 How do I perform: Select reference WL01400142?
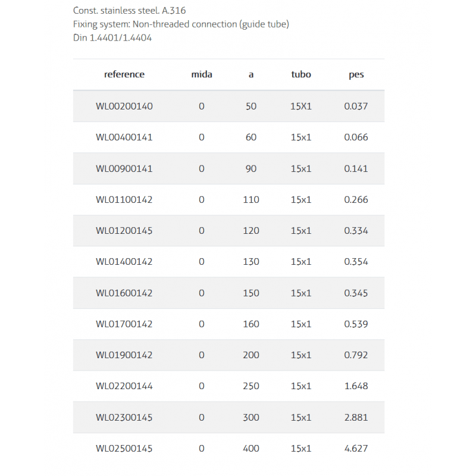coord(124,262)
